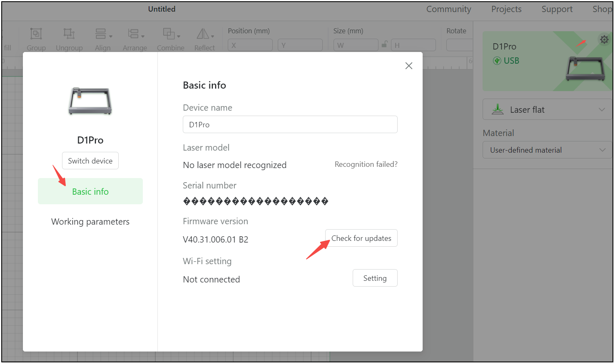Open Wi-Fi Setting button
Screen dimensions: 615x364
[x=375, y=278]
